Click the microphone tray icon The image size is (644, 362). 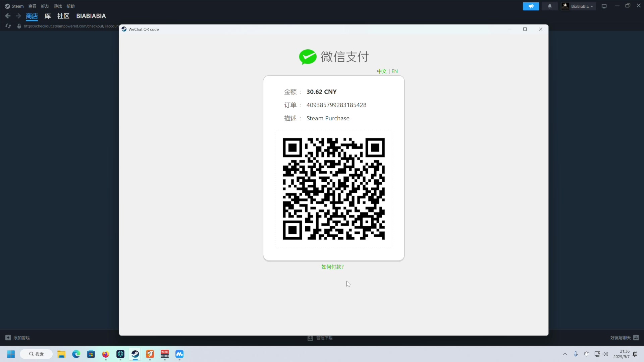pos(576,354)
